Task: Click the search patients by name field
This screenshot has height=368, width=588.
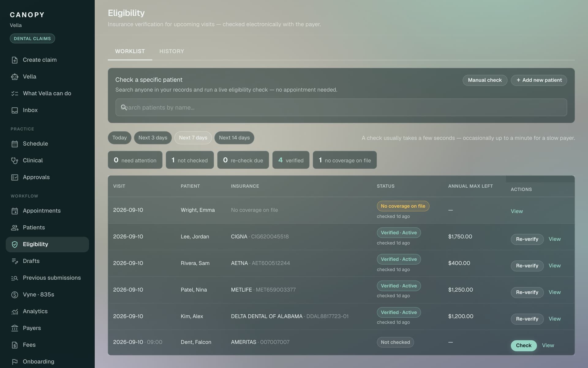Action: (x=341, y=107)
